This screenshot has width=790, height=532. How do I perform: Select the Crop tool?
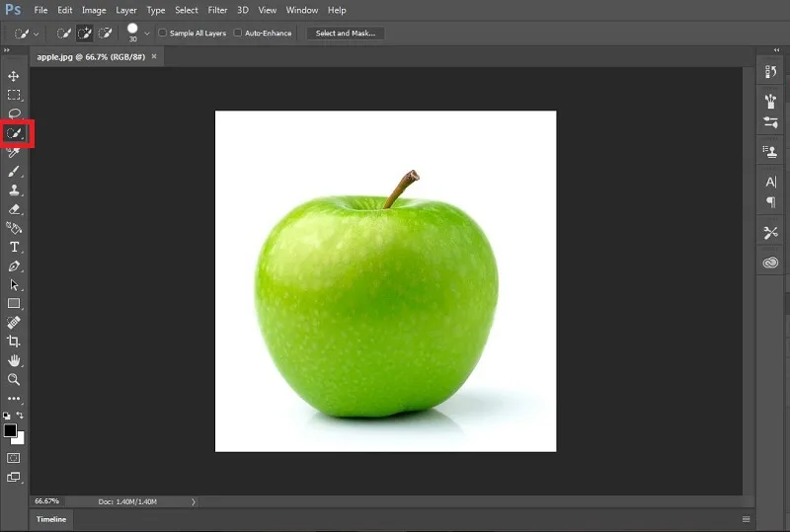[14, 342]
